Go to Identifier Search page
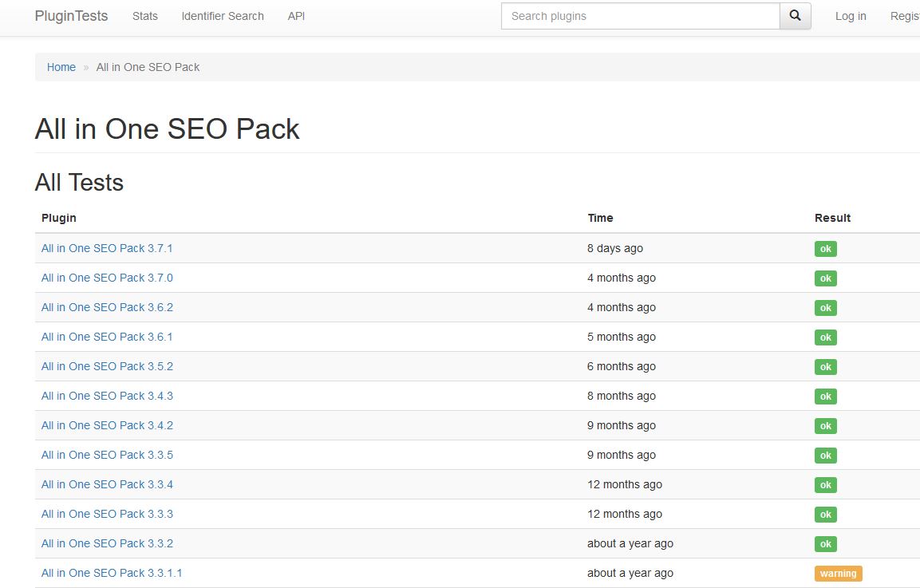The image size is (920, 588). tap(223, 16)
